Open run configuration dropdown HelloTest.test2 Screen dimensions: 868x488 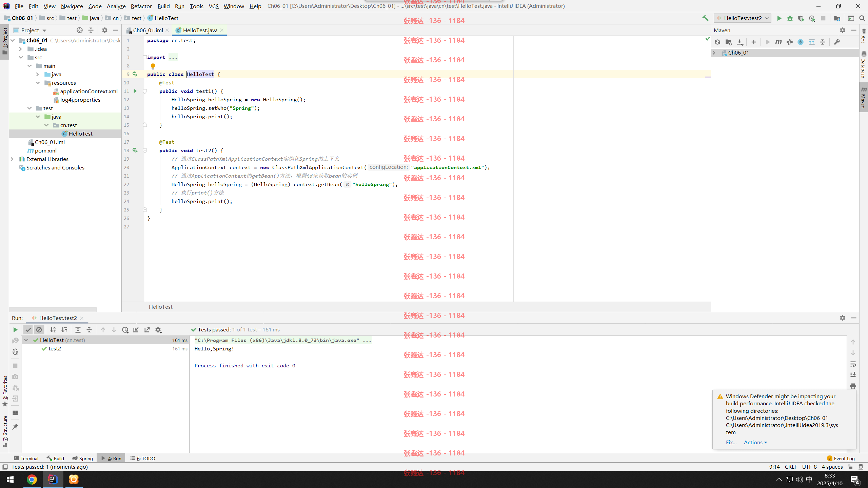[x=743, y=18]
